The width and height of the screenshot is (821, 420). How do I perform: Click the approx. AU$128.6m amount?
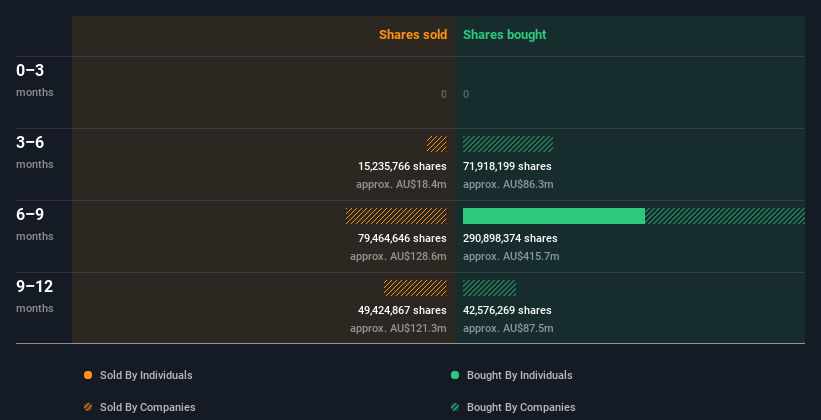point(398,256)
